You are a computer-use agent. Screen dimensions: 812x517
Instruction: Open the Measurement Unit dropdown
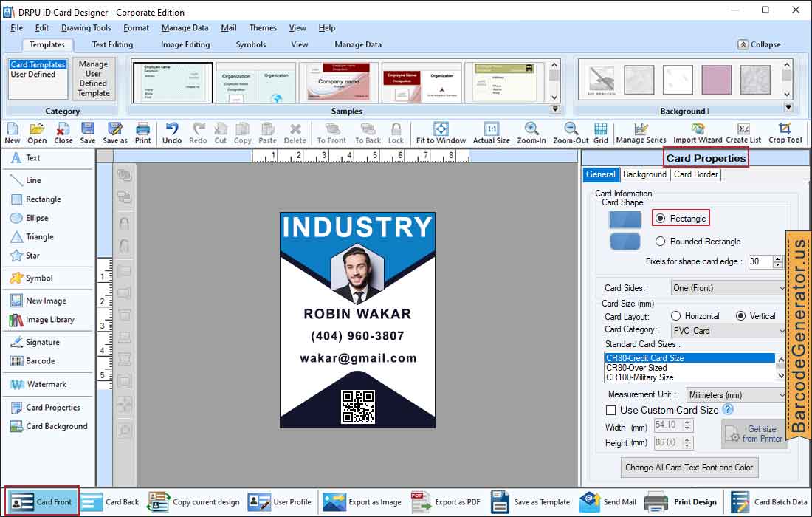736,394
